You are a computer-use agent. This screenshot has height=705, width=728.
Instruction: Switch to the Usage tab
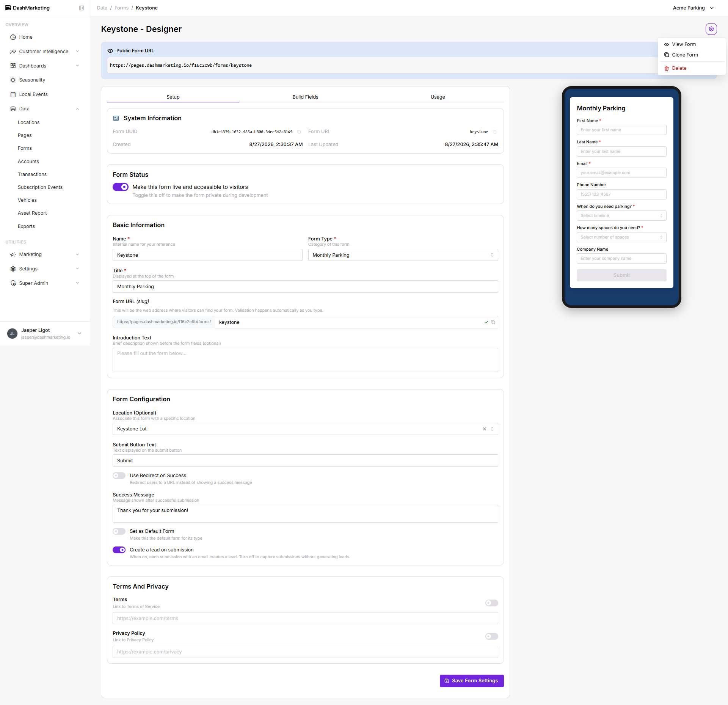pos(438,97)
